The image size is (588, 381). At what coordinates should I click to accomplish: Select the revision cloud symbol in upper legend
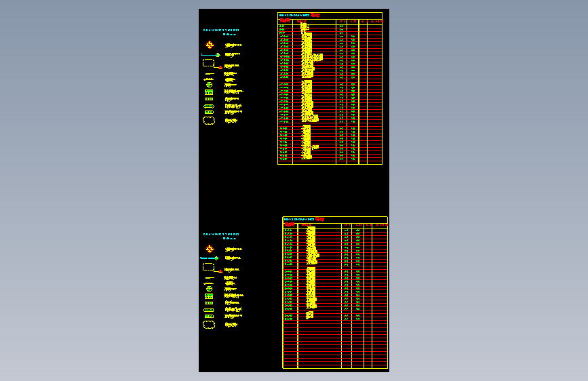pyautogui.click(x=209, y=121)
